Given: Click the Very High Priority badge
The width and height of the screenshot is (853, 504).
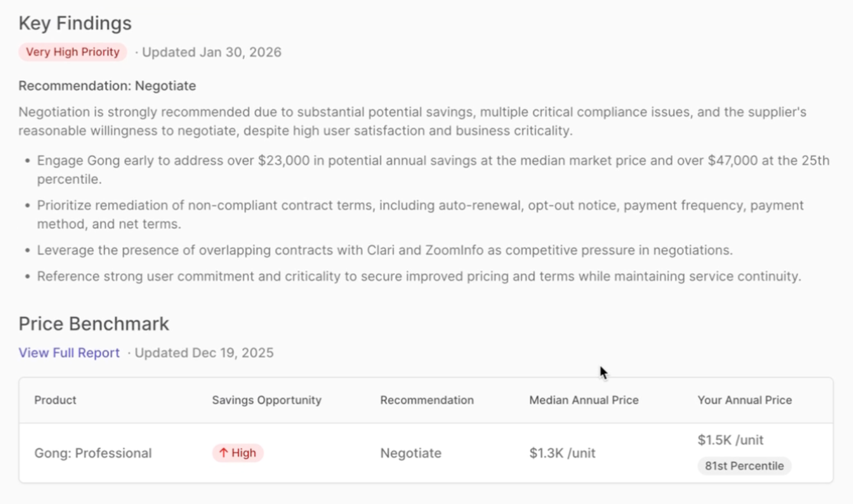Looking at the screenshot, I should pyautogui.click(x=72, y=52).
